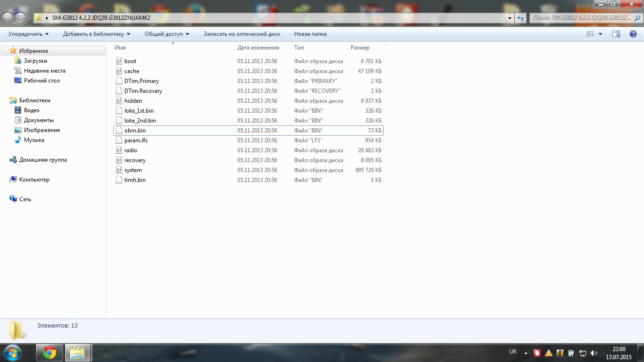The width and height of the screenshot is (644, 362).
Task: Click the system disk image file icon
Action: pyautogui.click(x=119, y=170)
